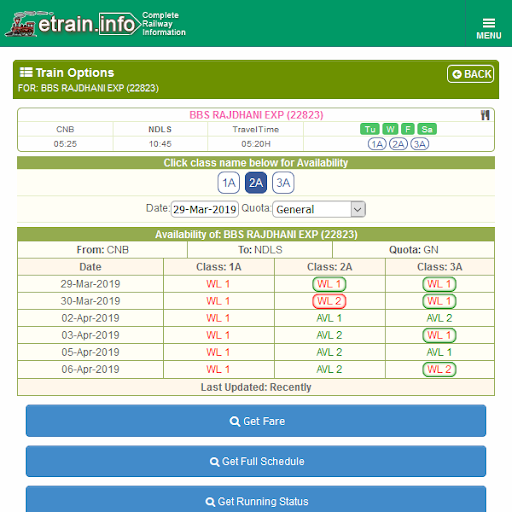
Task: Click the small 3A class badge in train summary
Action: [x=420, y=144]
